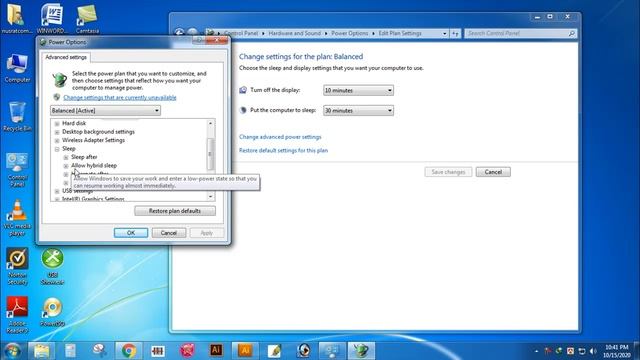This screenshot has height=360, width=640.
Task: Select the Recycle Bin icon
Action: (17, 117)
